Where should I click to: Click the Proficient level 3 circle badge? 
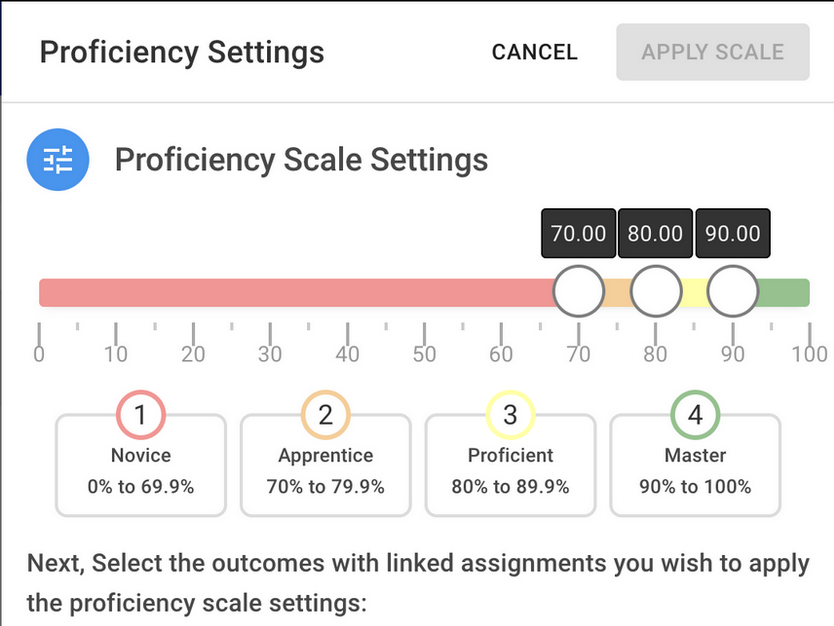click(x=510, y=415)
